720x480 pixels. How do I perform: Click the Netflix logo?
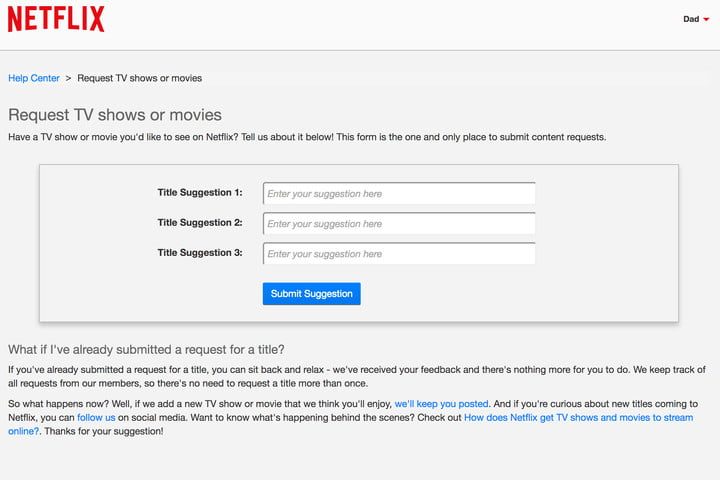[x=56, y=19]
